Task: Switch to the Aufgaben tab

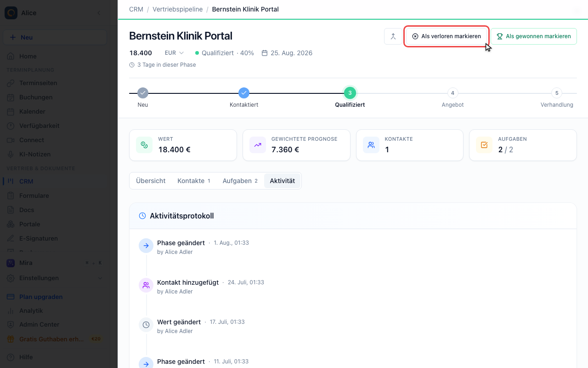Action: click(x=240, y=181)
